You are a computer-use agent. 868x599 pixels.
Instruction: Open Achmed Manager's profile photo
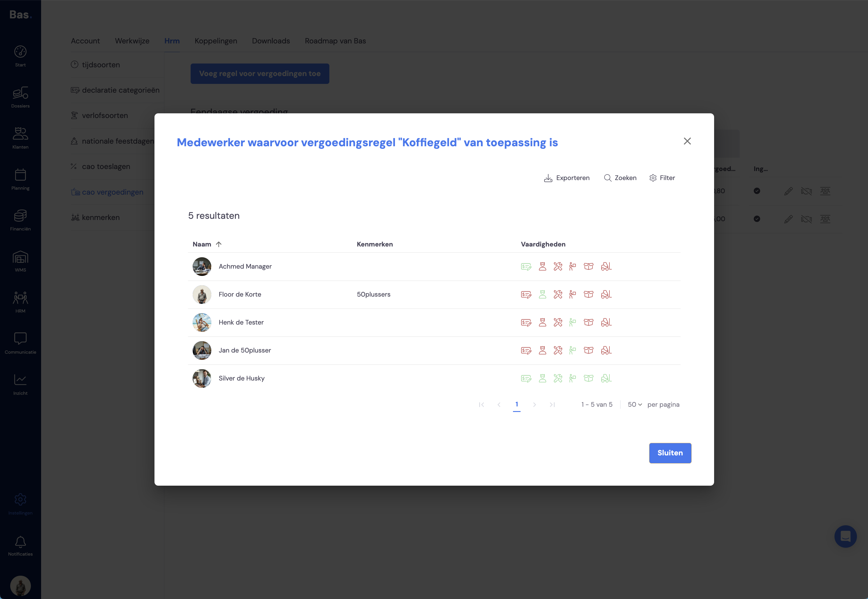tap(202, 267)
